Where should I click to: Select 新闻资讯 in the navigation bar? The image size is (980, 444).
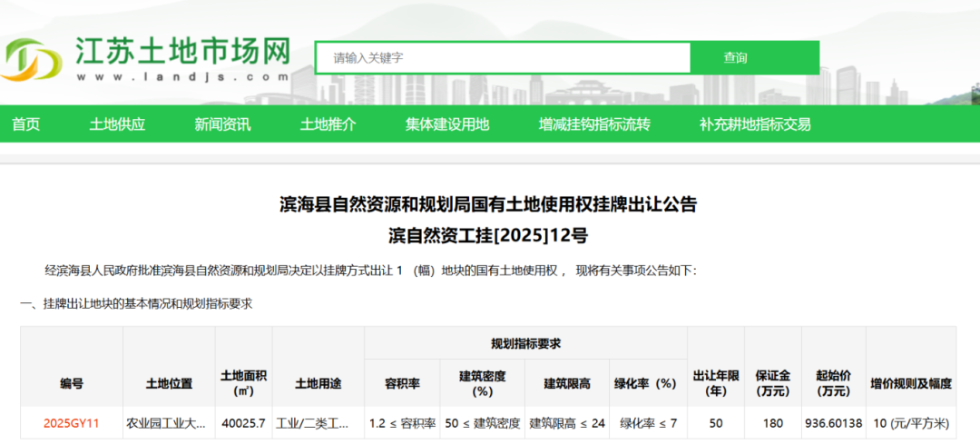pos(222,124)
